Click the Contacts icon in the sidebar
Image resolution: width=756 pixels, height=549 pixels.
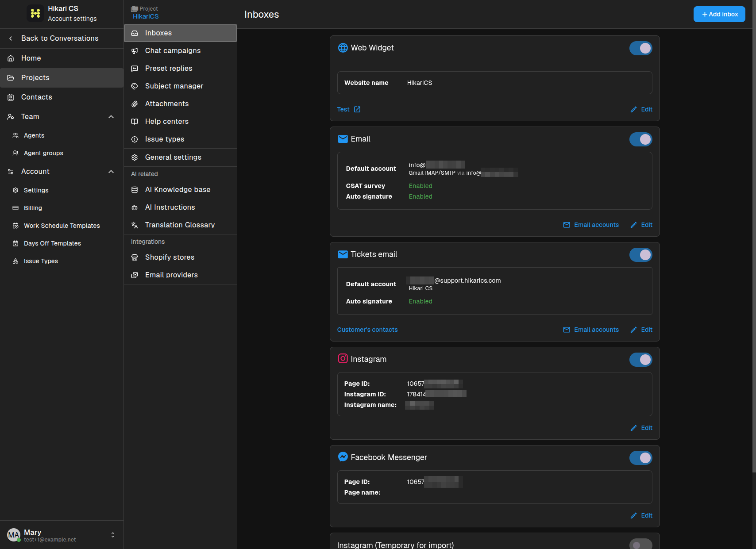[x=11, y=97]
